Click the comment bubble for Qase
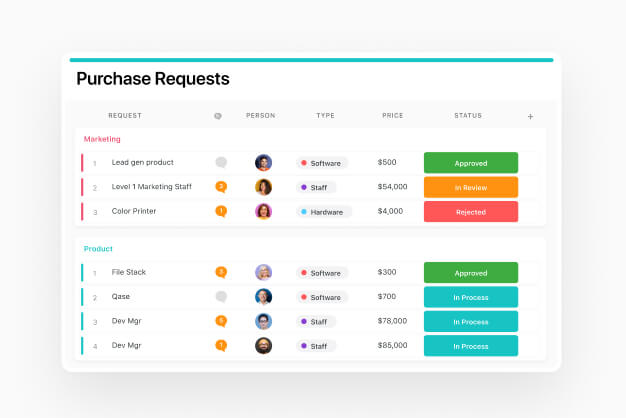 (221, 297)
